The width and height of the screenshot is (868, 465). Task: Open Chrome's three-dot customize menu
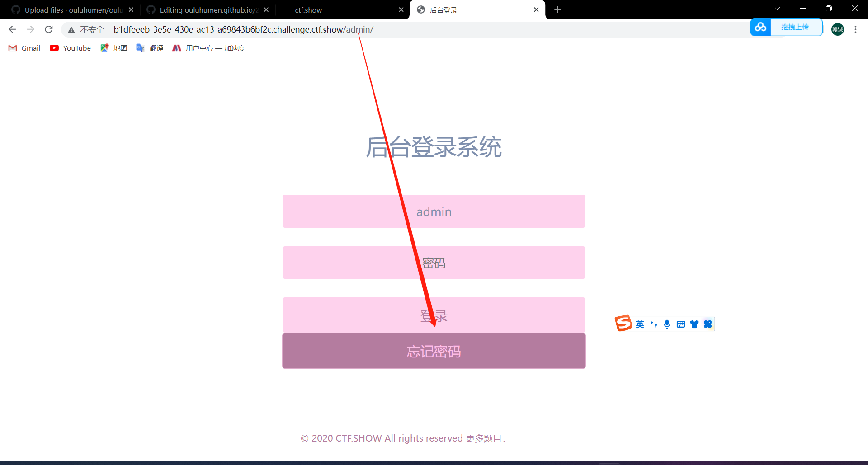pos(855,29)
